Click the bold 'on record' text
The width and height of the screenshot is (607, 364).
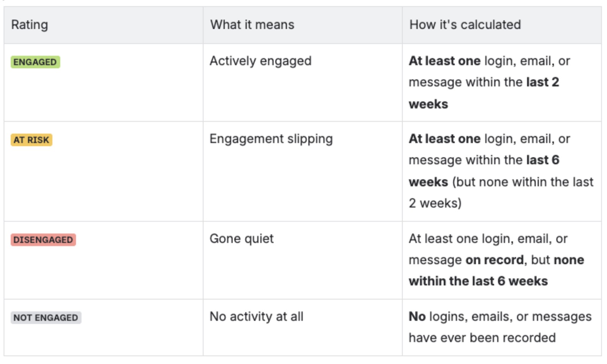pyautogui.click(x=495, y=260)
